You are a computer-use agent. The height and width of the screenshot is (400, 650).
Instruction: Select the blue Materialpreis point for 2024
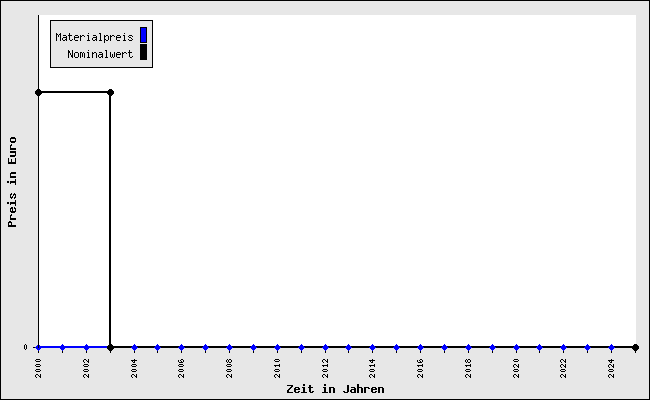[x=611, y=347]
